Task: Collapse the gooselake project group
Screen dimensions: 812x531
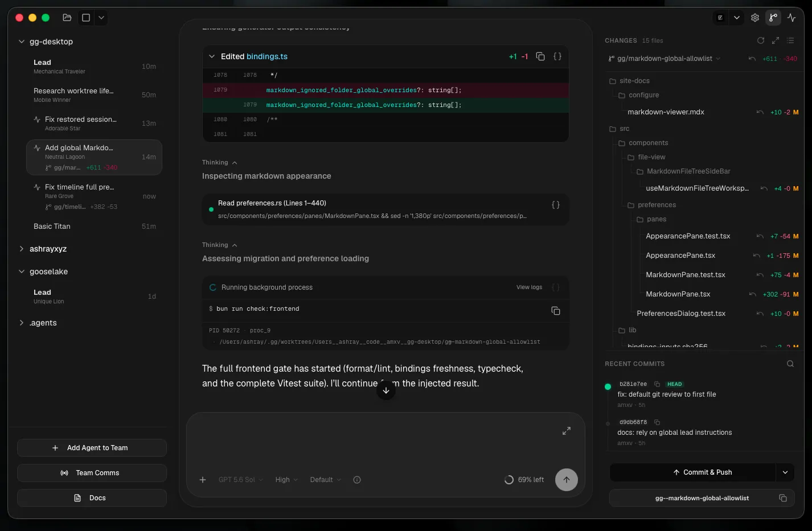Action: [x=22, y=271]
